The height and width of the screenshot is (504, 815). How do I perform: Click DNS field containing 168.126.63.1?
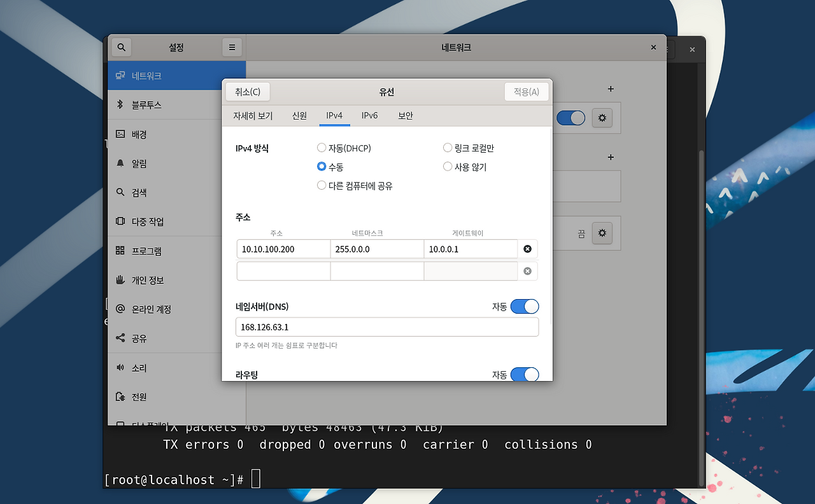387,327
